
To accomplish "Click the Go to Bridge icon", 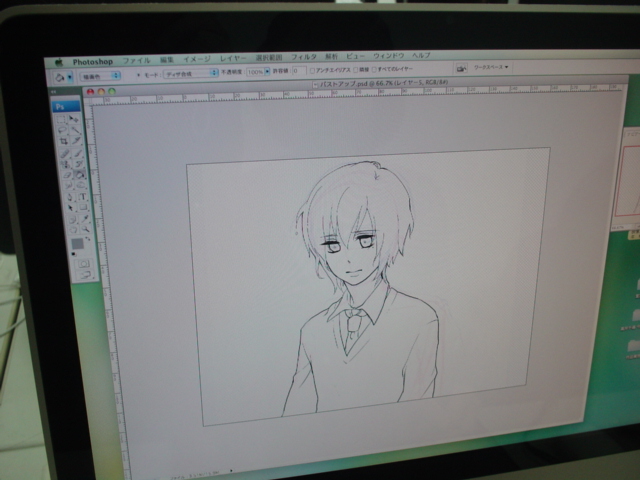I will tap(461, 68).
